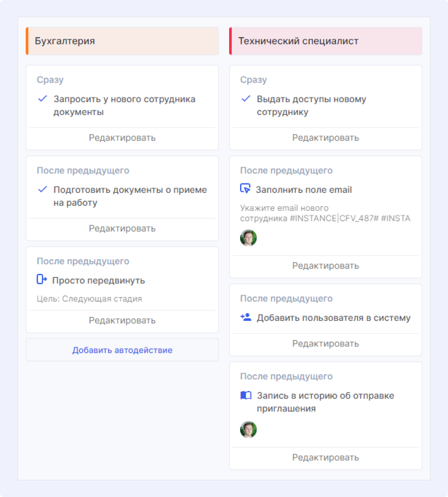Click checkmark icon beside 'Запросить у нового сотрудника документы'
The image size is (448, 497).
43,99
